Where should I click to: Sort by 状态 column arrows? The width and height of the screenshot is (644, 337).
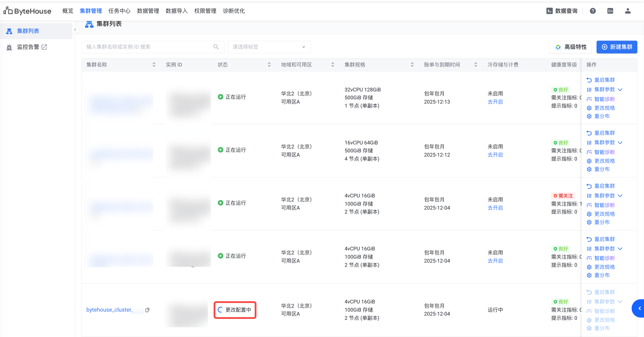(269, 65)
